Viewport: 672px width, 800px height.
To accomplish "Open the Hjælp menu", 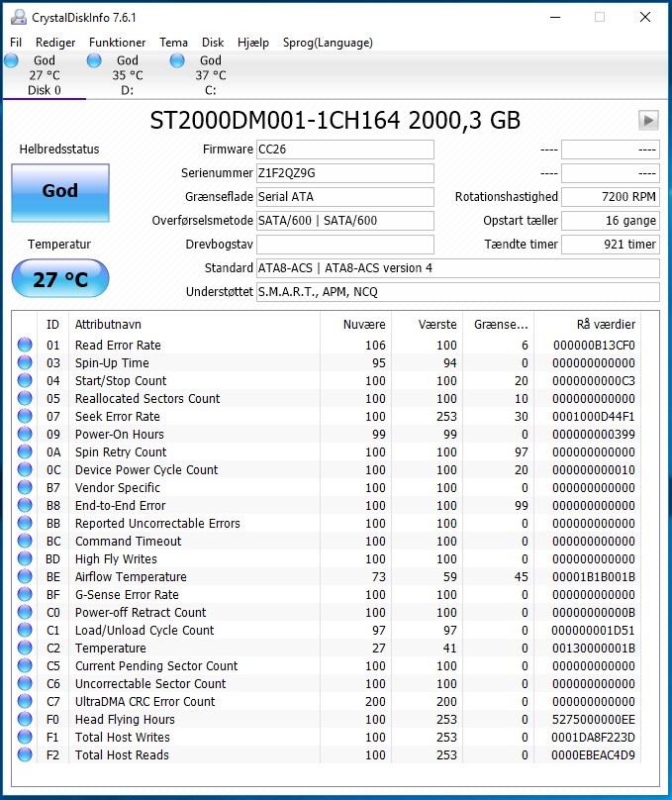I will click(253, 43).
